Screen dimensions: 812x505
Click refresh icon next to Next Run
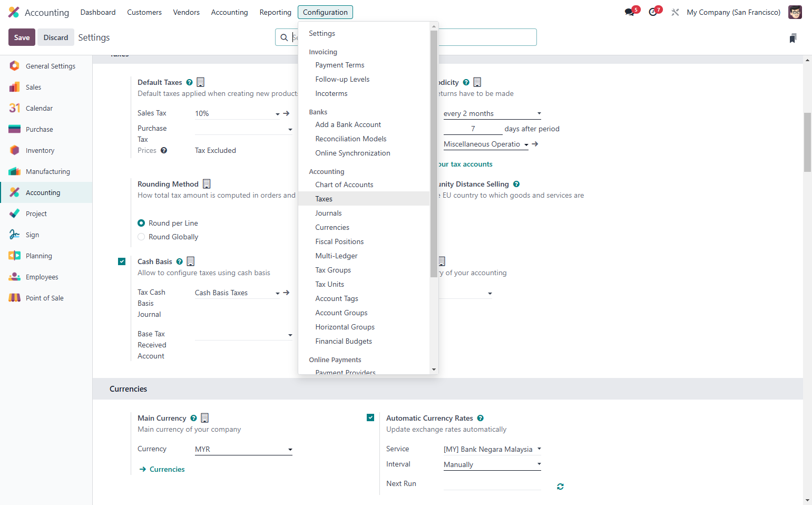pos(560,487)
